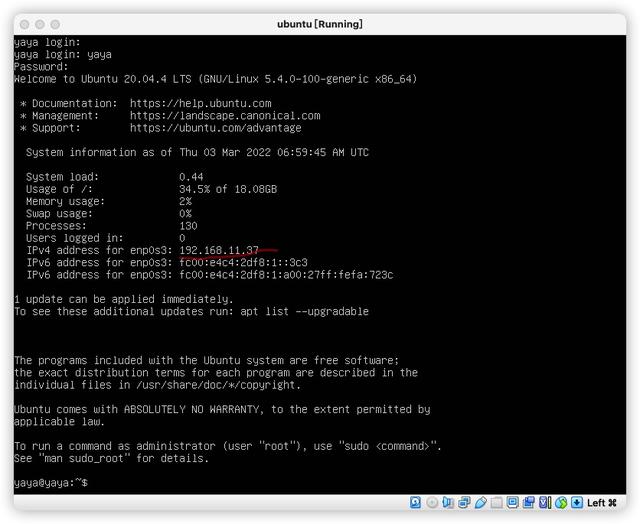Click the ubuntu [Running] window title

click(x=320, y=24)
